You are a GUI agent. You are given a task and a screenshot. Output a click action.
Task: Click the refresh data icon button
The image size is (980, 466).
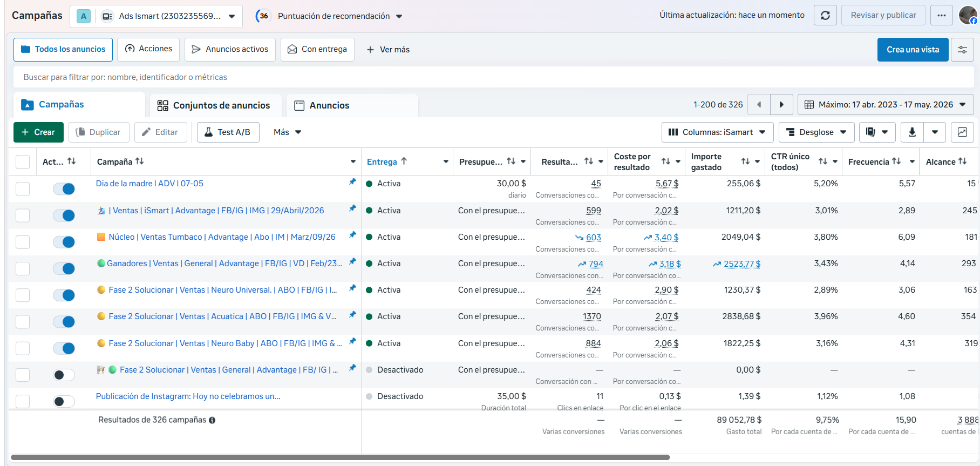[x=825, y=15]
